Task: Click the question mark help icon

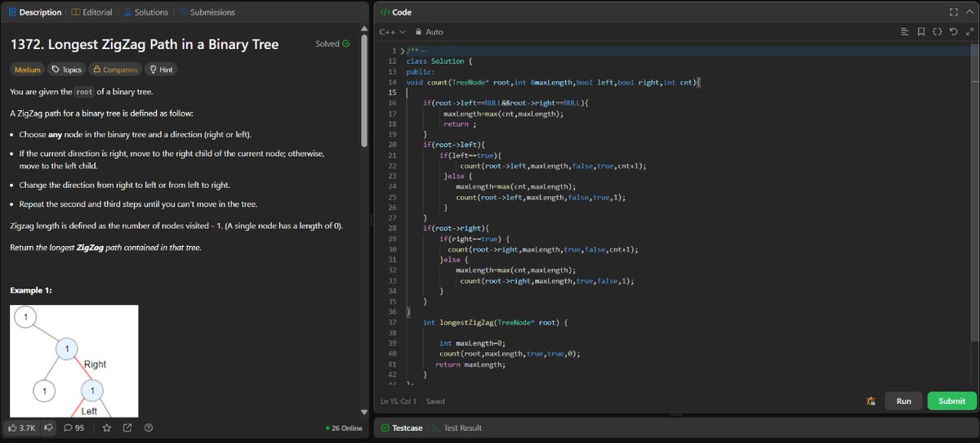Action: (149, 427)
